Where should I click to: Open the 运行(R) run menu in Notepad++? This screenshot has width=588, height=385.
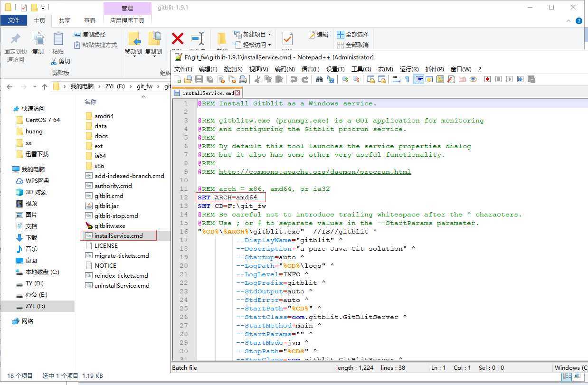tap(409, 69)
